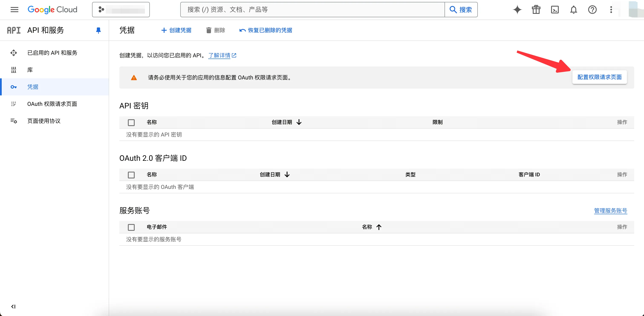Click the 电子邮件 column header

click(x=157, y=227)
